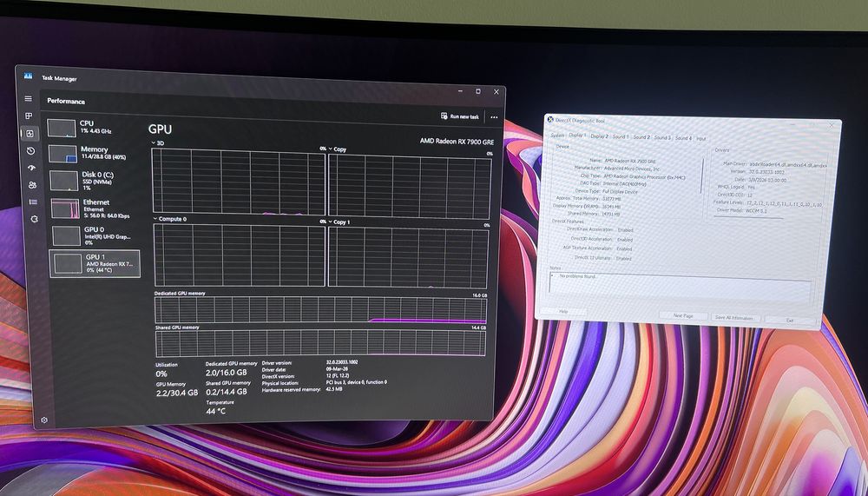
Task: Open the Startup apps page icon
Action: pos(31,168)
